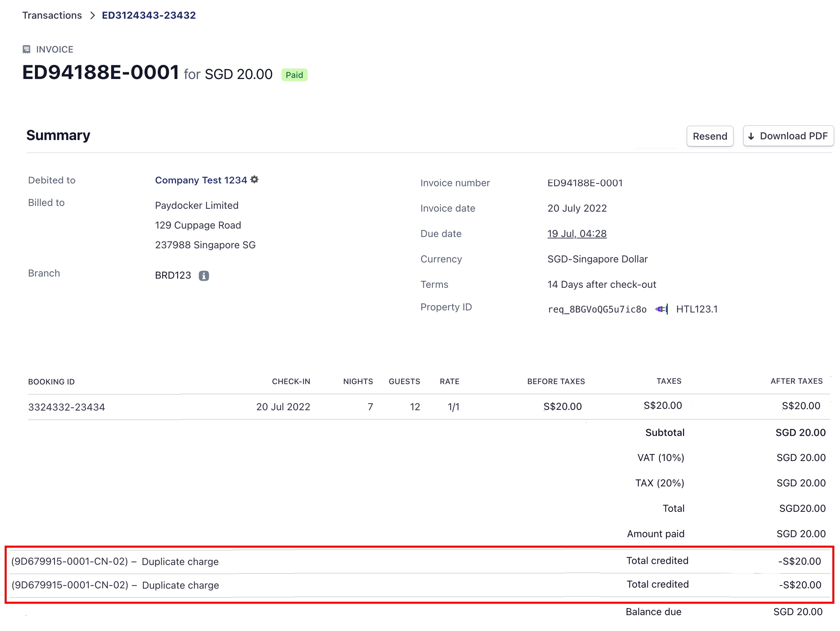Click the Download PDF button
The width and height of the screenshot is (840, 631).
click(788, 136)
